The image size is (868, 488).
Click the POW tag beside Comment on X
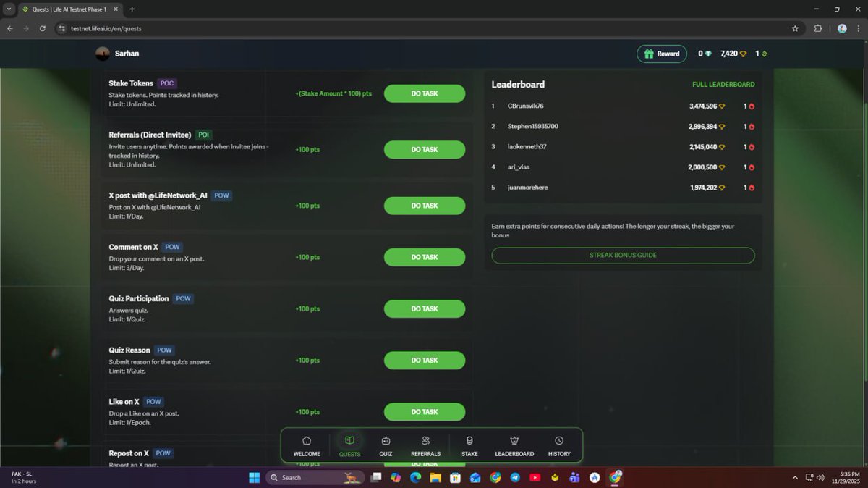tap(172, 247)
